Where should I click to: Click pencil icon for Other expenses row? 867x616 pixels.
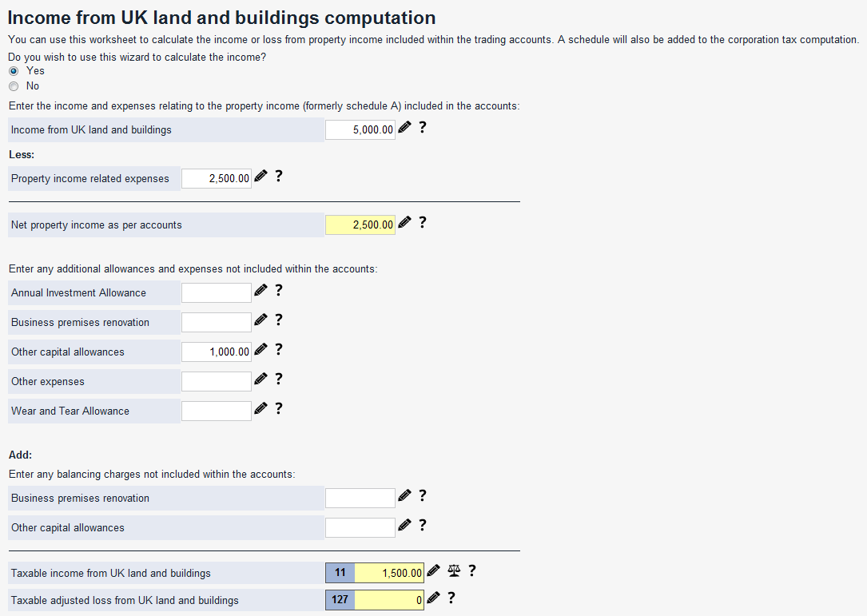click(260, 380)
